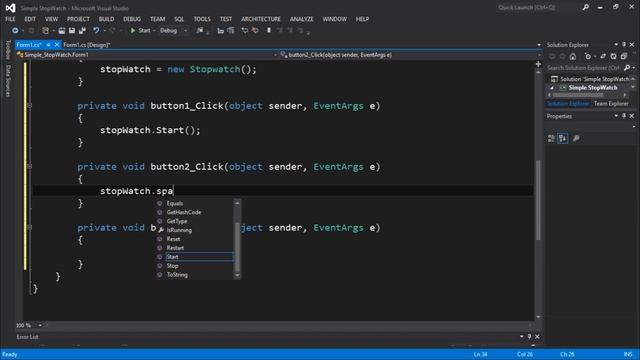Open the vertical Toolbox side tab

(8, 50)
